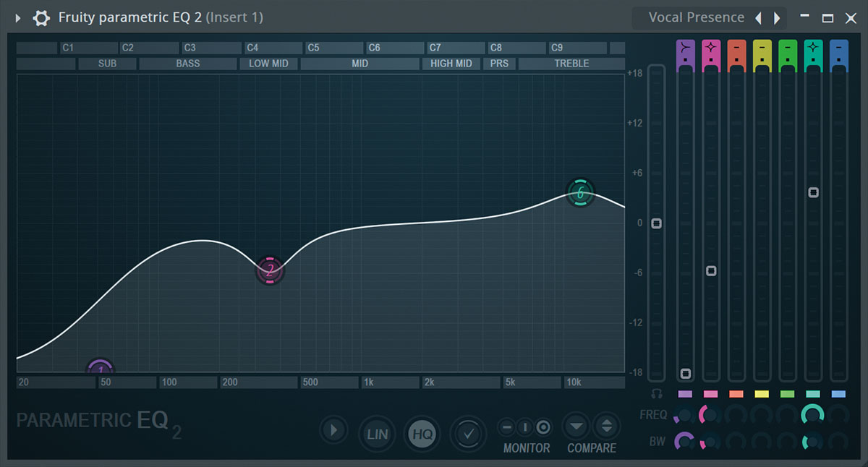Select previous preset with left arrow

pyautogui.click(x=758, y=18)
